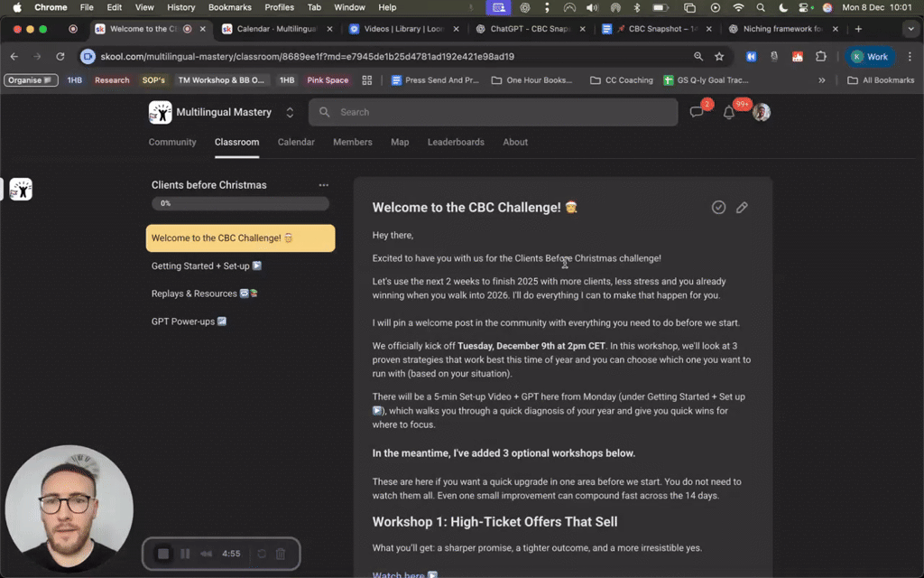Open the user profile avatar
The width and height of the screenshot is (924, 578).
(x=762, y=112)
